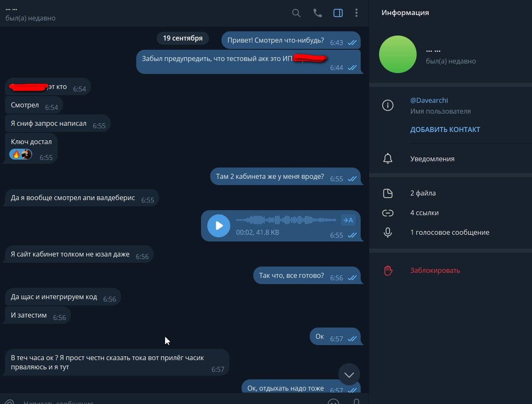The width and height of the screenshot is (532, 404).
Task: Open the @Davearchi username link
Action: (x=429, y=100)
